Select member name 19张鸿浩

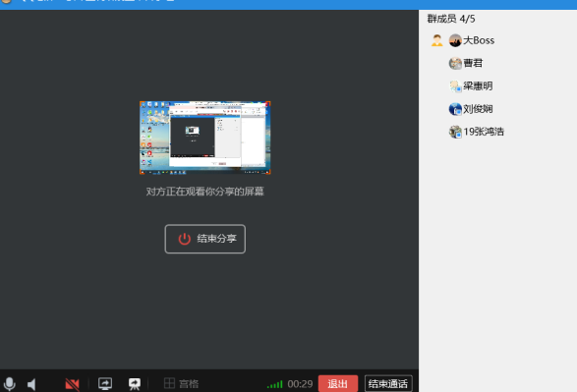[484, 132]
